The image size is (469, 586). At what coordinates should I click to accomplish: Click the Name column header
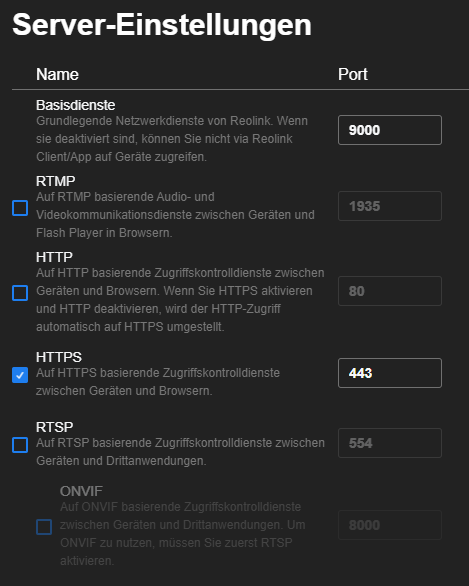[x=57, y=74]
